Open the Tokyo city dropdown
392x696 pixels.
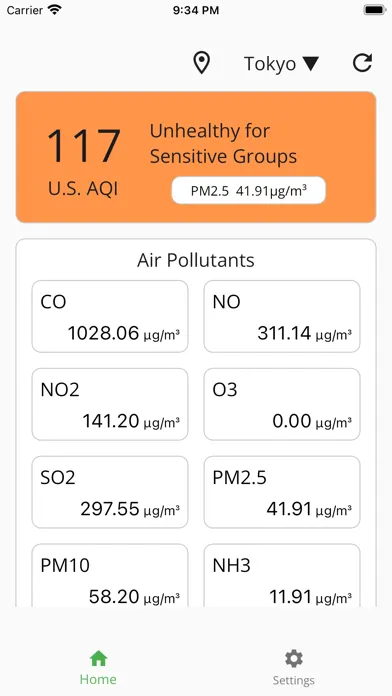(x=281, y=64)
